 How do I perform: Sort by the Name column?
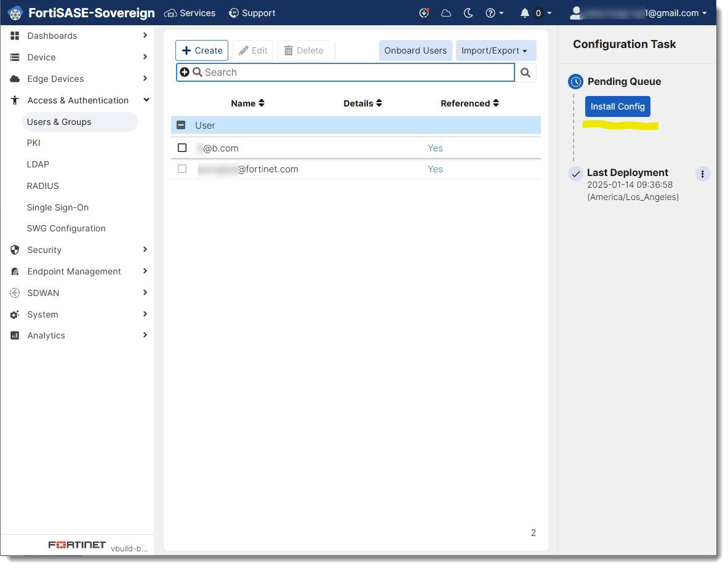click(247, 103)
